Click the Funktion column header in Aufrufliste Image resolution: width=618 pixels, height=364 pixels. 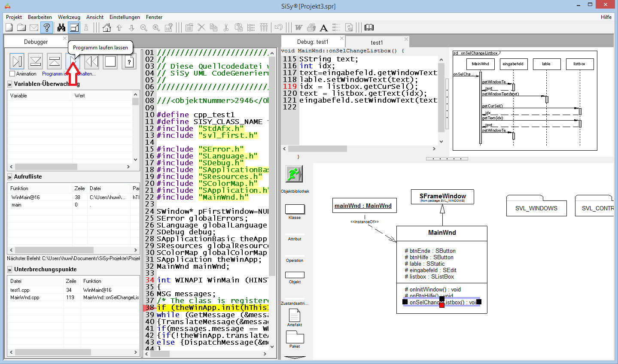[19, 188]
